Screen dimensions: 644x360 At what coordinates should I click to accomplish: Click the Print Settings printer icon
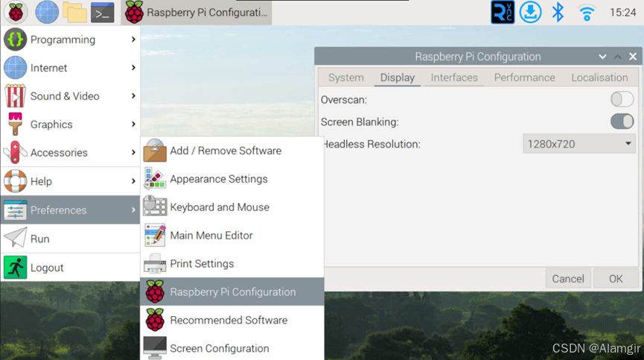click(x=155, y=263)
